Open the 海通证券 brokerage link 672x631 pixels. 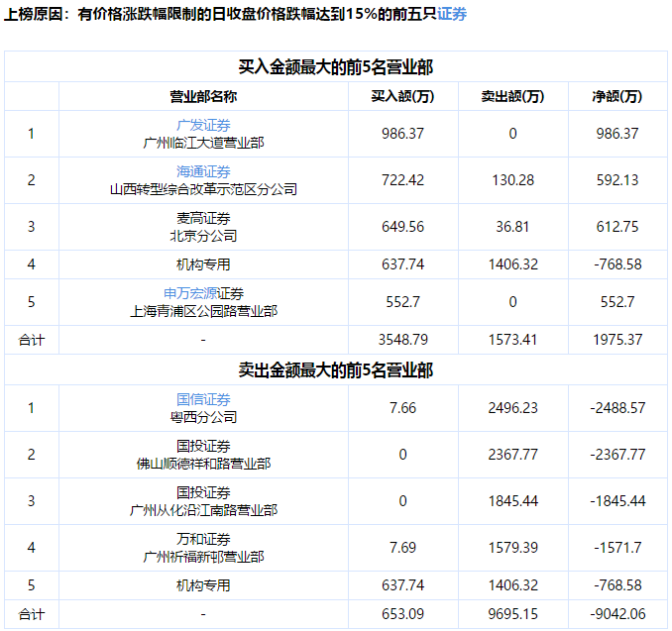(x=203, y=172)
